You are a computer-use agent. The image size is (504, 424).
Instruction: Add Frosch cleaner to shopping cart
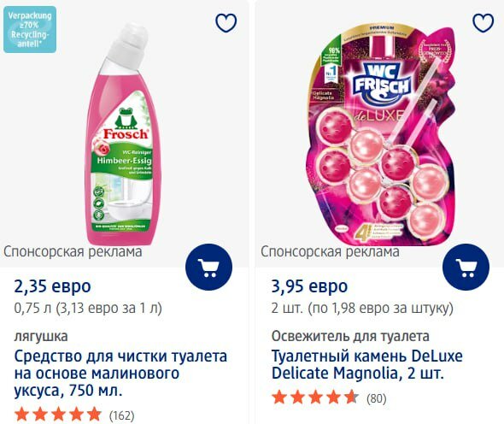tap(209, 268)
